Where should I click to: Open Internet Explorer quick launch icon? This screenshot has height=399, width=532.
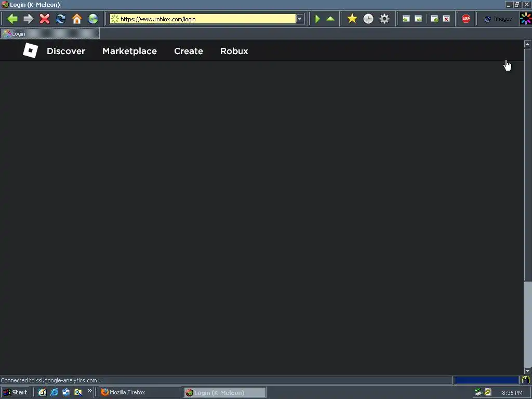point(54,392)
